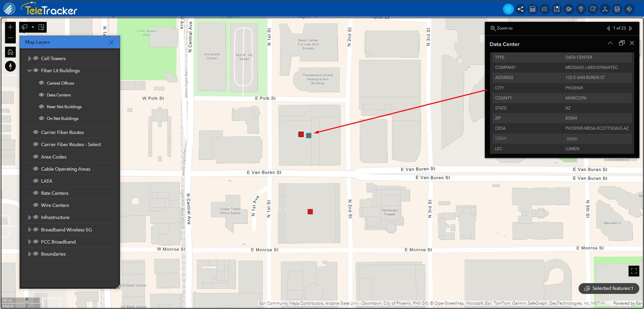Viewport: 644px width, 309px height.
Task: Select Carrier Fiber Routes layer item
Action: tap(62, 132)
